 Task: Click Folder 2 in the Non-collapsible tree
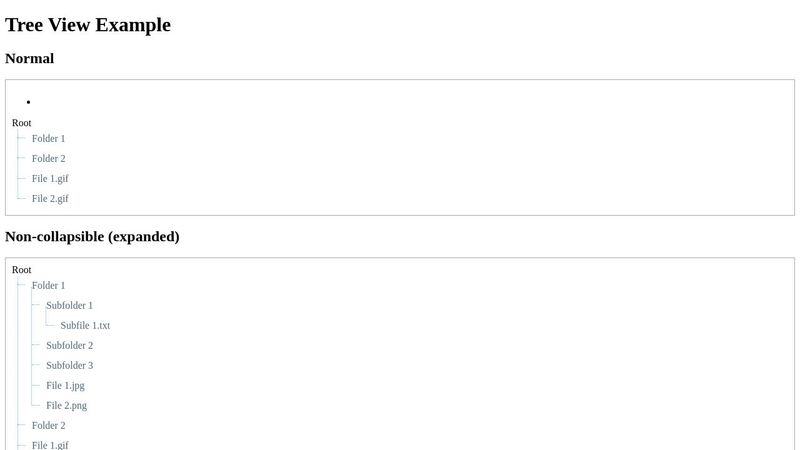48,425
